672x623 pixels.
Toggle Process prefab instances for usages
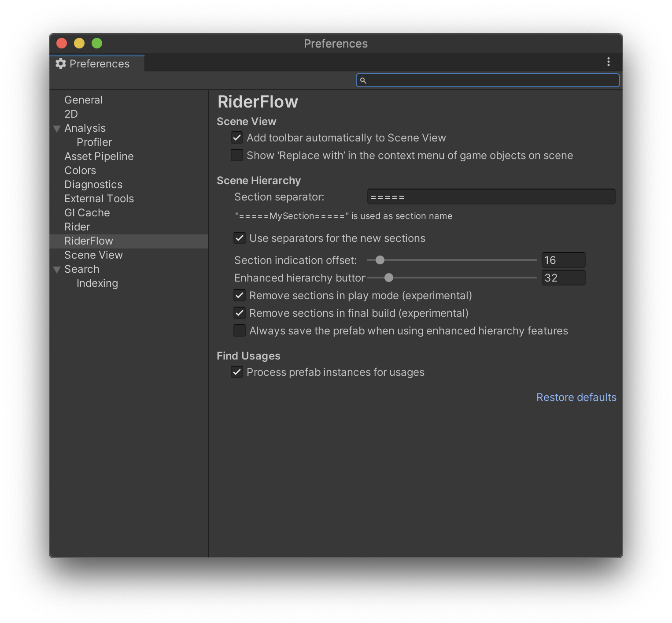(x=237, y=372)
